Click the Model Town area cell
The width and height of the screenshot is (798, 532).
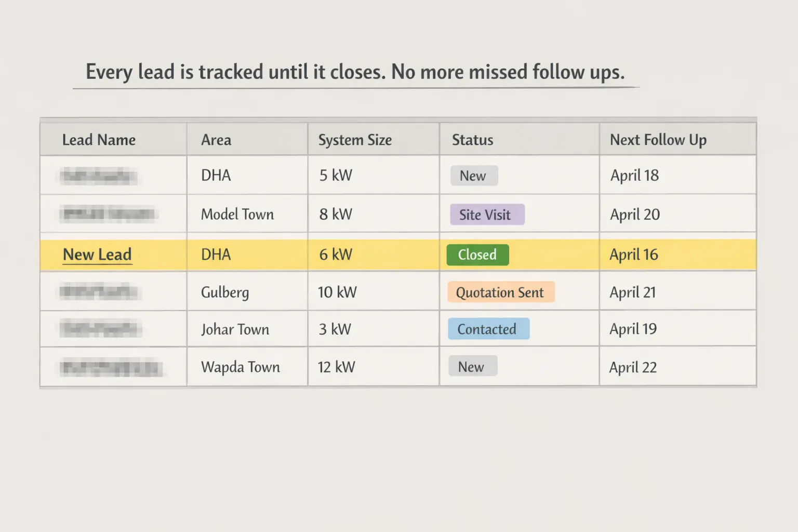237,215
